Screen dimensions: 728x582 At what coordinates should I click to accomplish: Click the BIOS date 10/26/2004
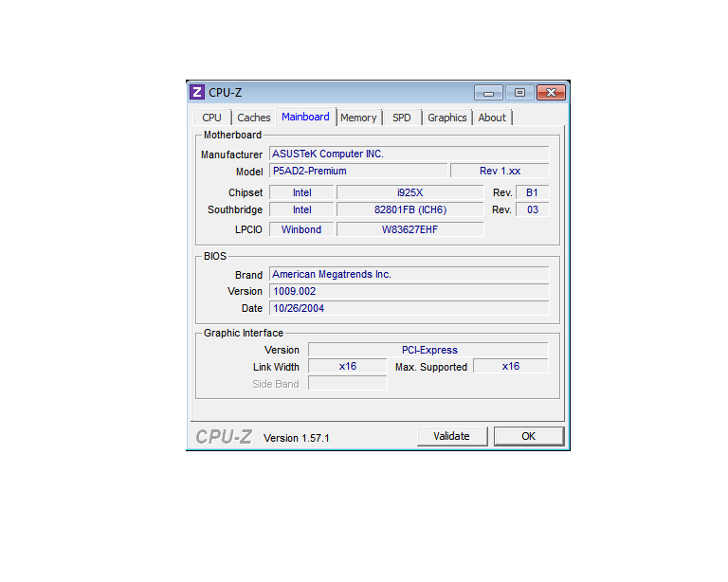pos(409,308)
